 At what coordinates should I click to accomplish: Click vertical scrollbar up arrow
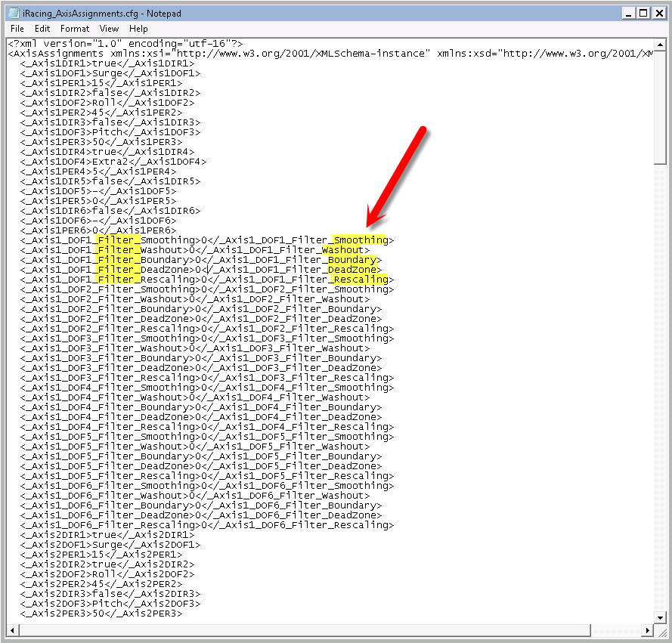tap(660, 45)
